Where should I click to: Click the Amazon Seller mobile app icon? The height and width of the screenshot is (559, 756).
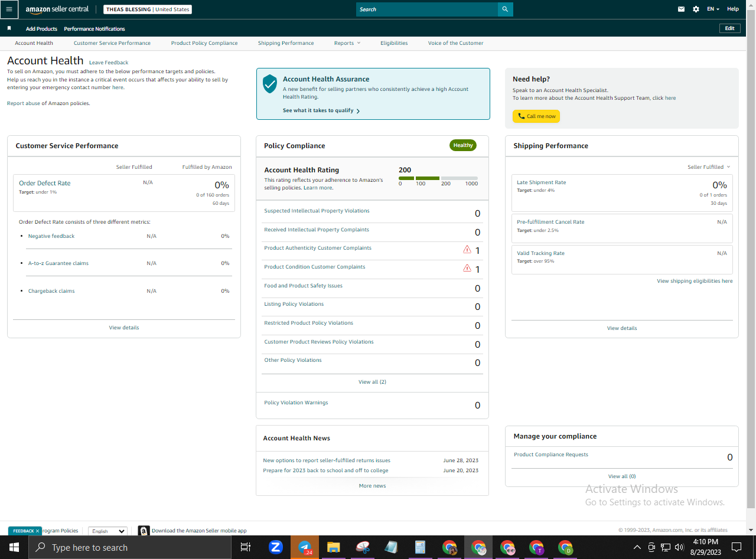[x=144, y=531]
